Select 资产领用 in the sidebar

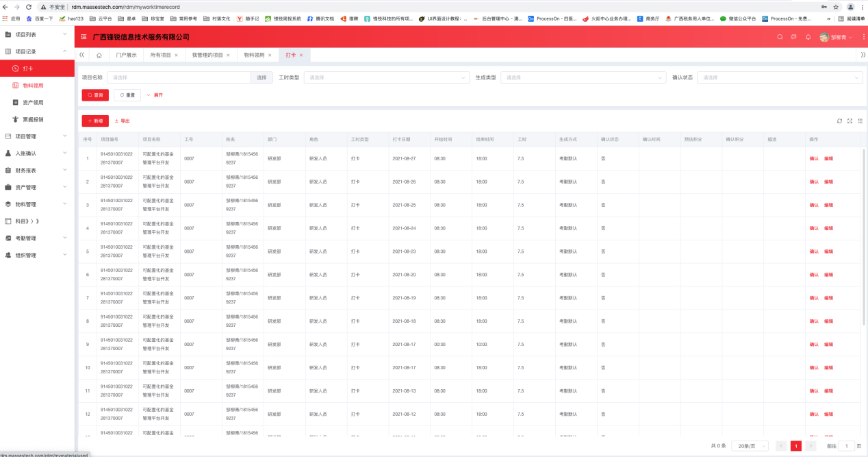(37, 102)
